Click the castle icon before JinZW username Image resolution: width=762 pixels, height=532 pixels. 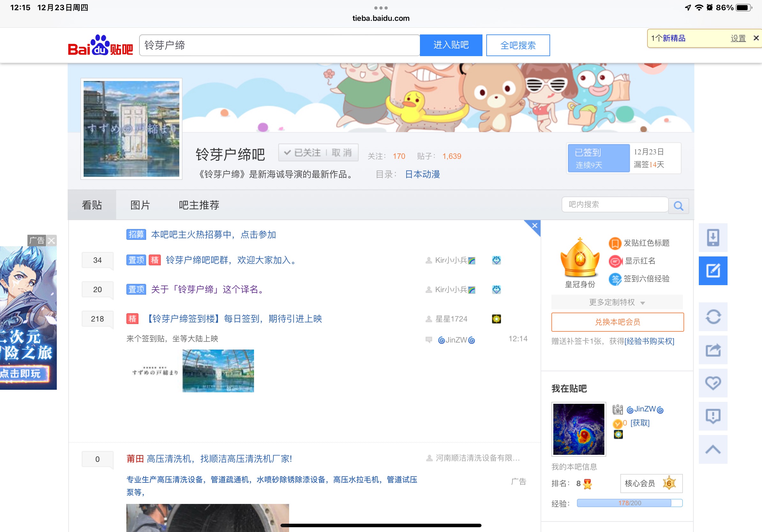click(617, 410)
